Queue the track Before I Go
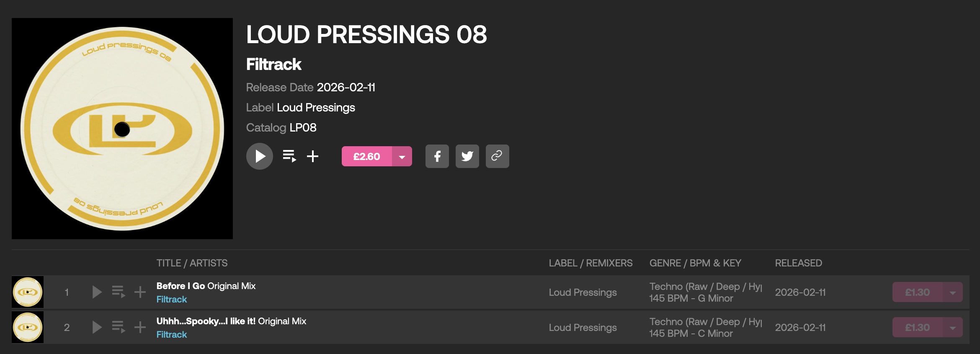This screenshot has width=980, height=354. (119, 292)
